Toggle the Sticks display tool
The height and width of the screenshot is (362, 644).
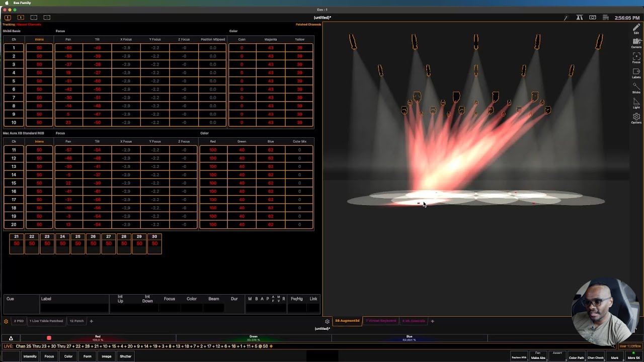click(636, 88)
